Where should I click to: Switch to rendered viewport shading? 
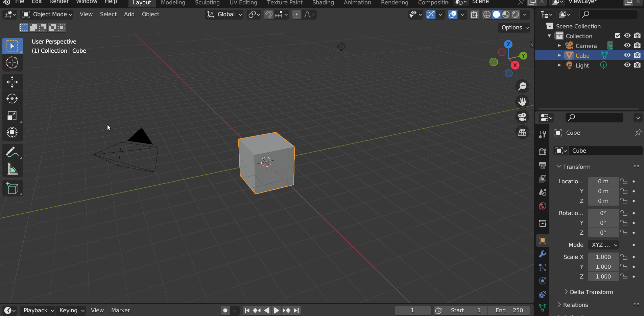(x=516, y=15)
